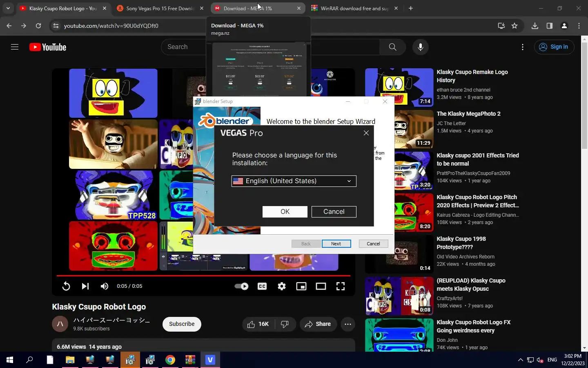The height and width of the screenshot is (368, 588).
Task: Mute the video player volume
Action: 105,286
